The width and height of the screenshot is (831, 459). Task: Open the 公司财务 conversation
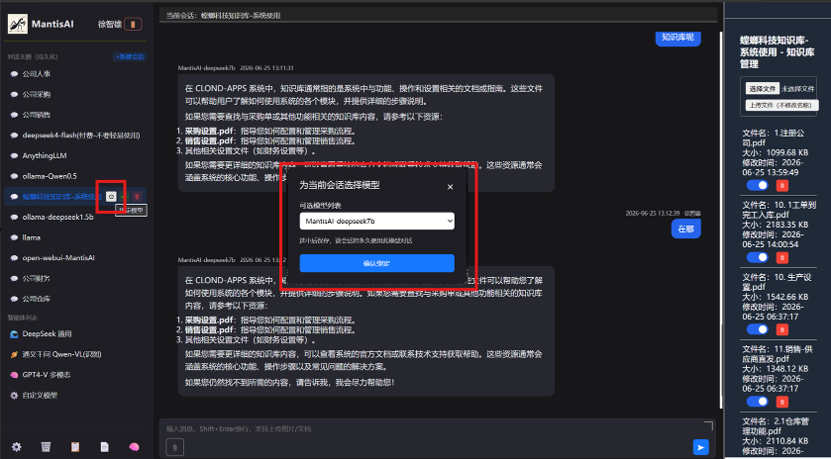[76, 278]
